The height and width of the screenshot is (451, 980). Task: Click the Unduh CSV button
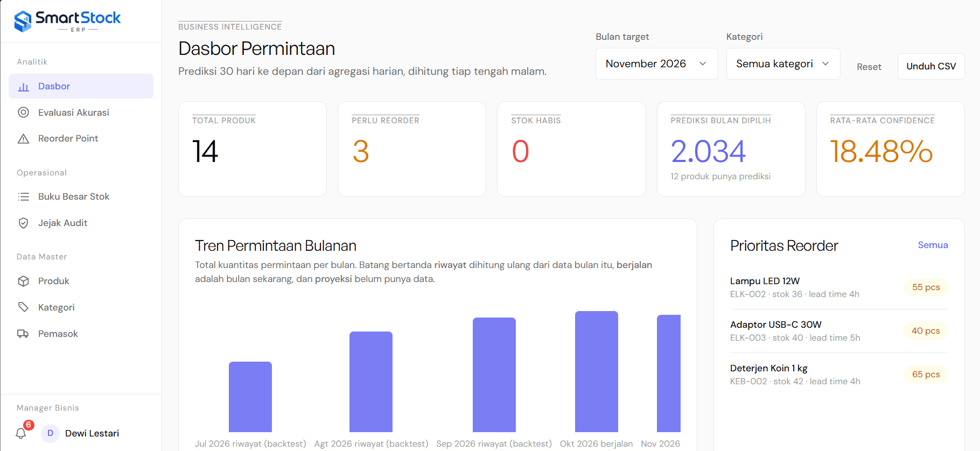[931, 67]
